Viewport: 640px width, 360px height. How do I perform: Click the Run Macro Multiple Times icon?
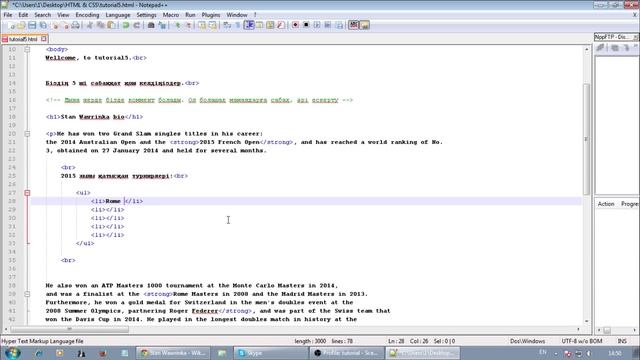point(327,25)
